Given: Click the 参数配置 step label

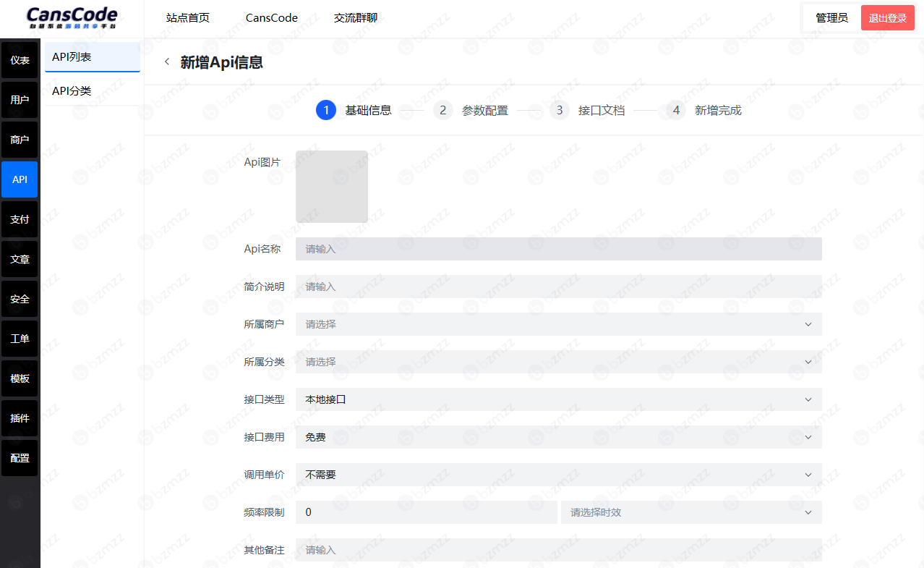Looking at the screenshot, I should click(485, 111).
